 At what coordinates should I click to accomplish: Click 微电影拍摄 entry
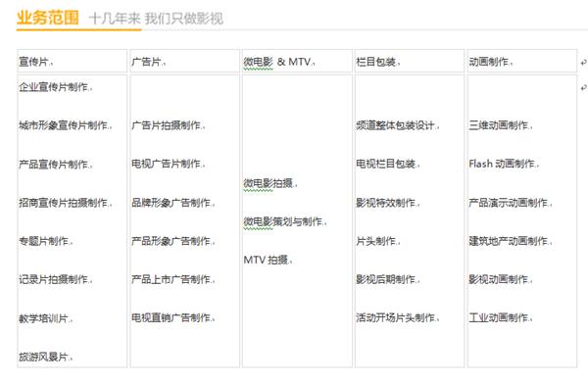pos(269,183)
